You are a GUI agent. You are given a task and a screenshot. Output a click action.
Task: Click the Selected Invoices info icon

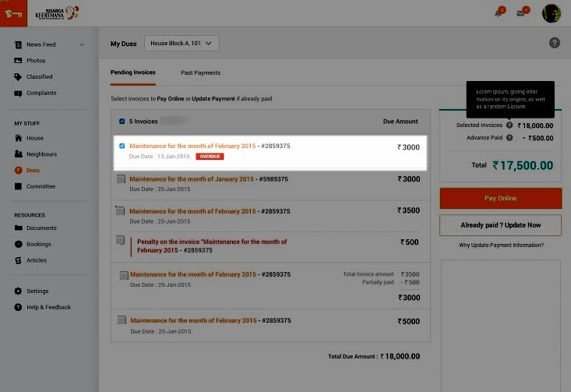pos(509,125)
